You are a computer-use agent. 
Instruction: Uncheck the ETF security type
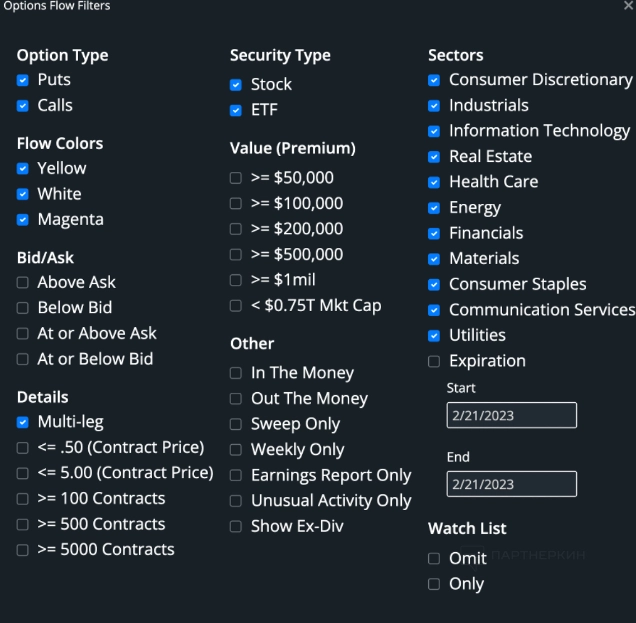pos(236,111)
